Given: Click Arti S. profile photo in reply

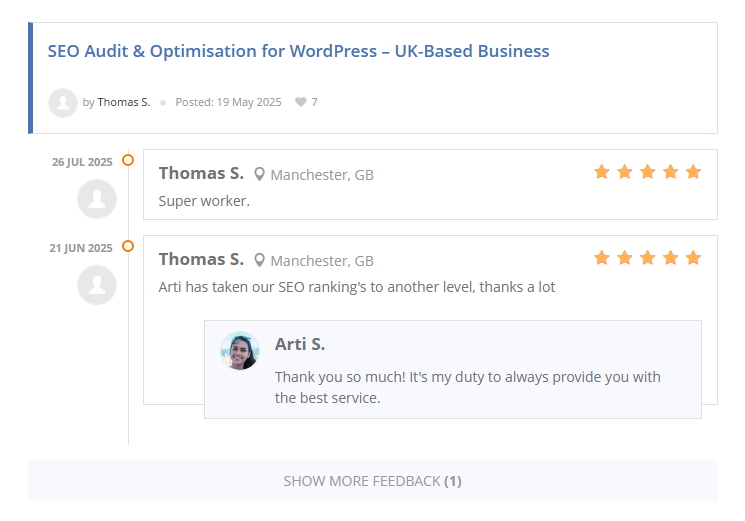Looking at the screenshot, I should pos(240,351).
